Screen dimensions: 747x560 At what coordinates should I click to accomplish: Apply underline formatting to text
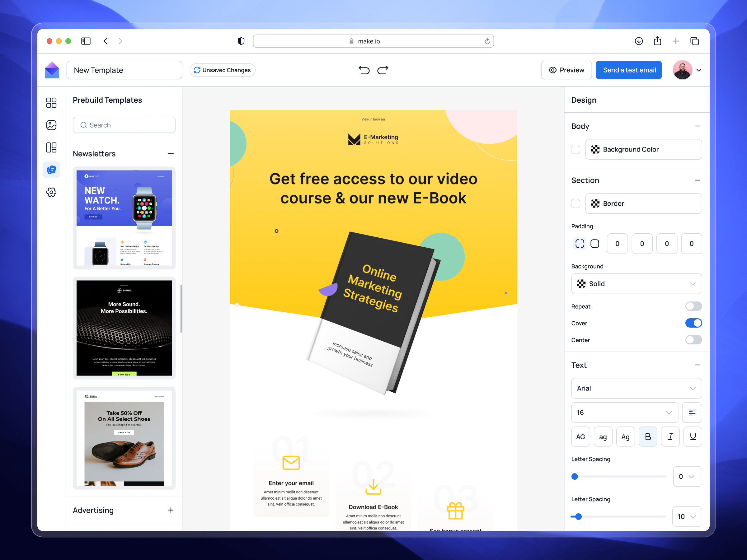pos(693,436)
